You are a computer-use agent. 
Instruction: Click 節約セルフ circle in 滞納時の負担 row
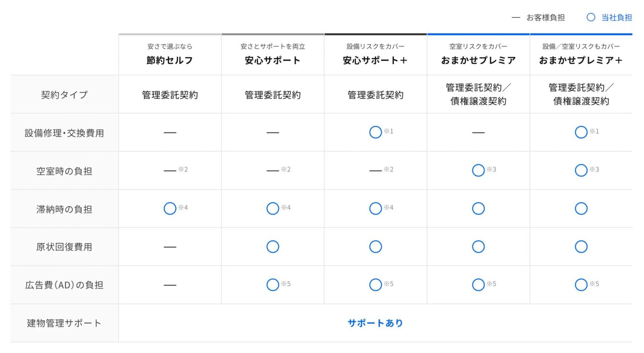[x=170, y=208]
